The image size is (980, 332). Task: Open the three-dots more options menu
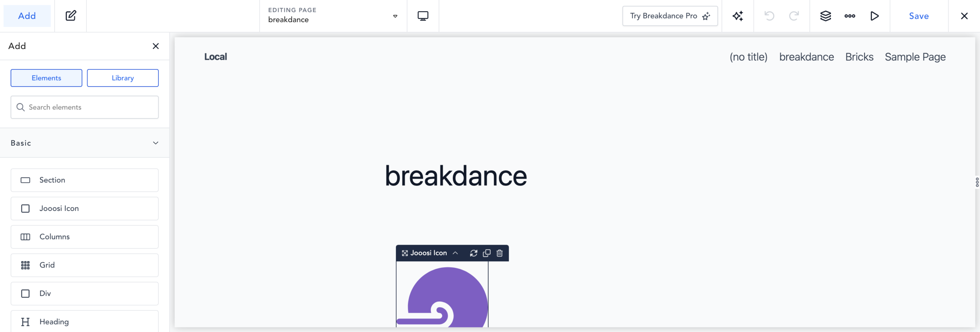(850, 16)
